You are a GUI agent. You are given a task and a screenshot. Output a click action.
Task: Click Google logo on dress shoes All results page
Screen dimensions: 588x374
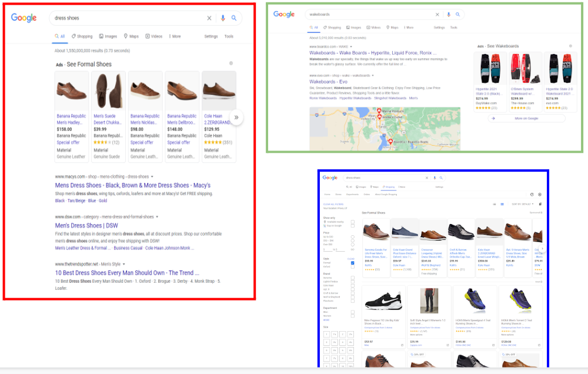[24, 18]
